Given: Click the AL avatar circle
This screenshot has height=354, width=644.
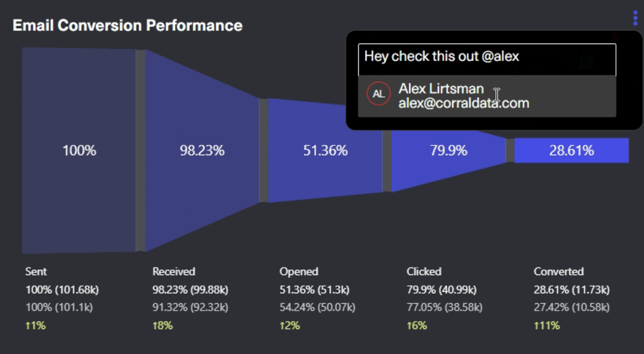Looking at the screenshot, I should tap(378, 94).
